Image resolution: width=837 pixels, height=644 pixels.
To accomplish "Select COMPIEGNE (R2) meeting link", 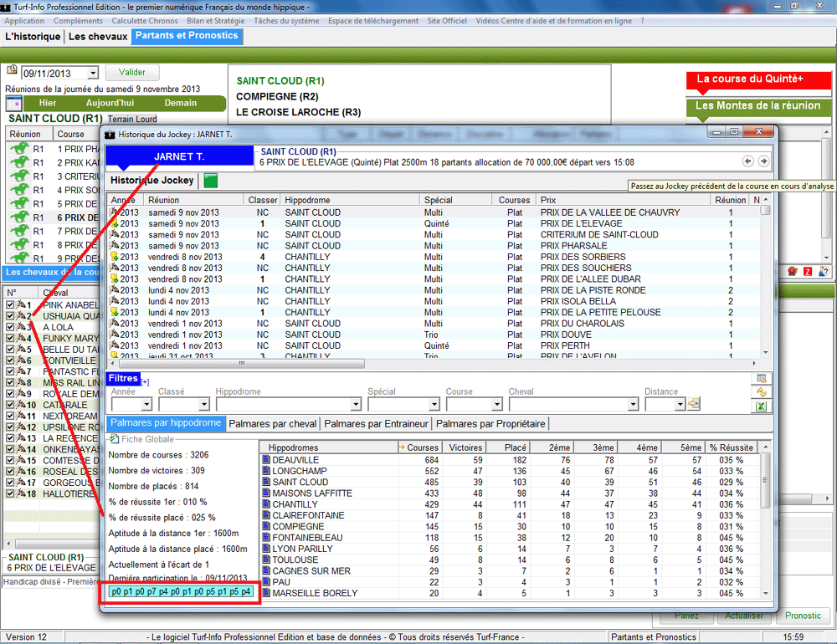I will point(277,96).
